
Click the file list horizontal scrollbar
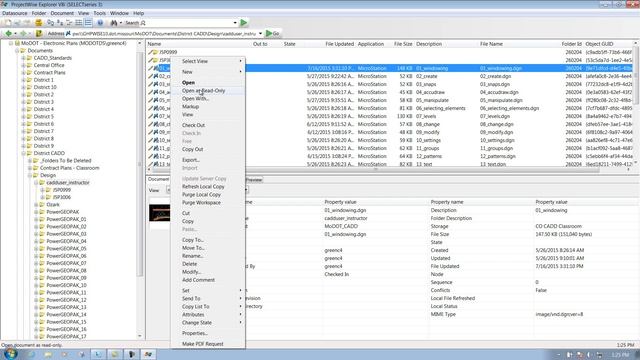[376, 169]
